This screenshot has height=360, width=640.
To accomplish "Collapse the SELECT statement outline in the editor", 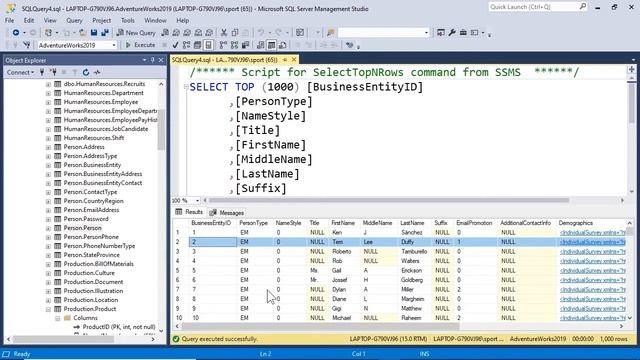I will coord(186,87).
